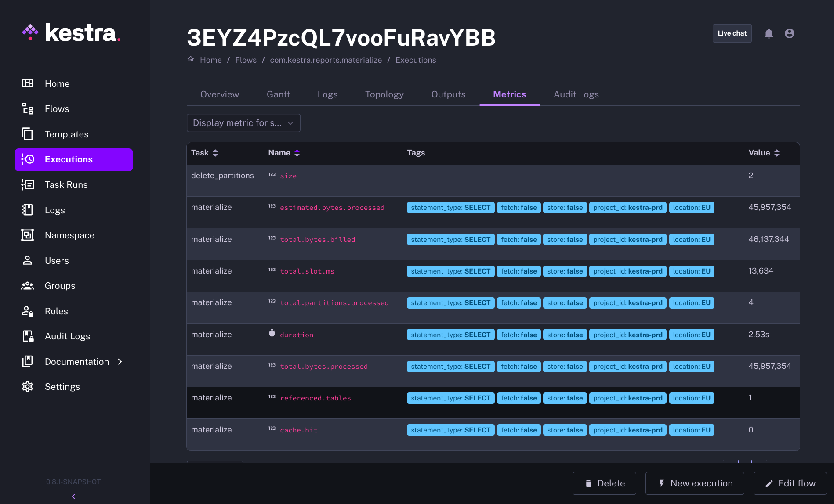Click the New execution button
The height and width of the screenshot is (504, 834).
(x=695, y=483)
